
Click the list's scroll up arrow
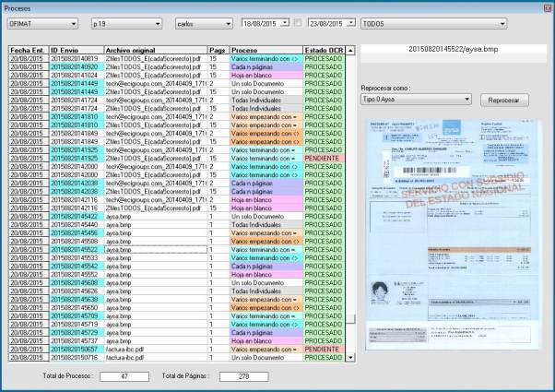pyautogui.click(x=350, y=49)
